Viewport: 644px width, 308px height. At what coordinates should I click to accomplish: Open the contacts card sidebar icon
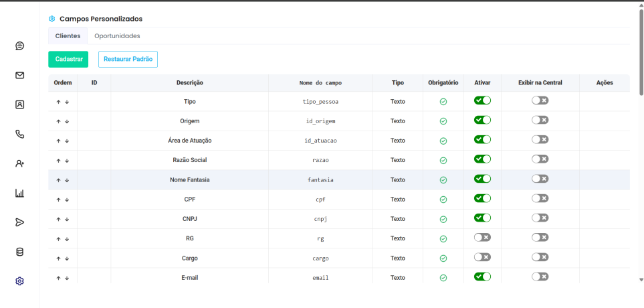point(20,104)
